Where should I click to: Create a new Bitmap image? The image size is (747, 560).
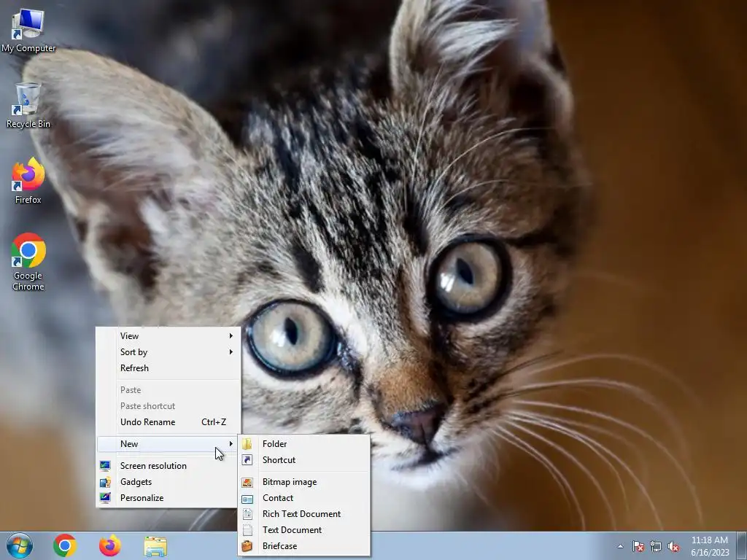(304, 482)
